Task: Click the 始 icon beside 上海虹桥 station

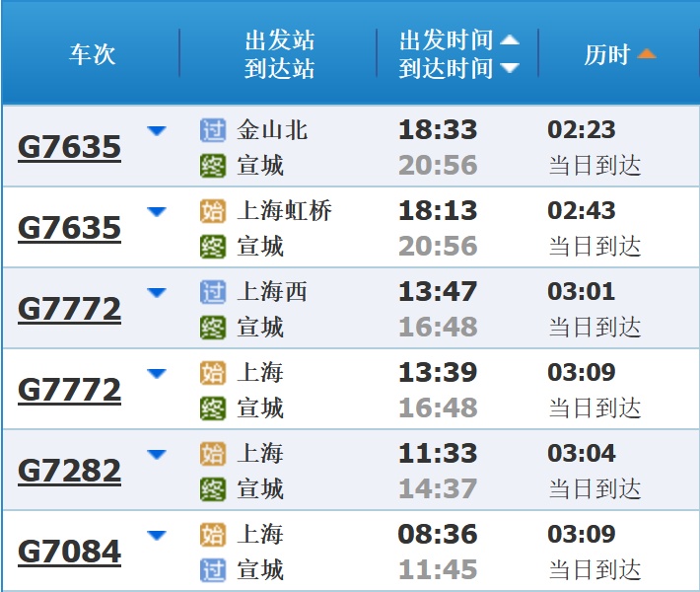Action: pos(212,211)
